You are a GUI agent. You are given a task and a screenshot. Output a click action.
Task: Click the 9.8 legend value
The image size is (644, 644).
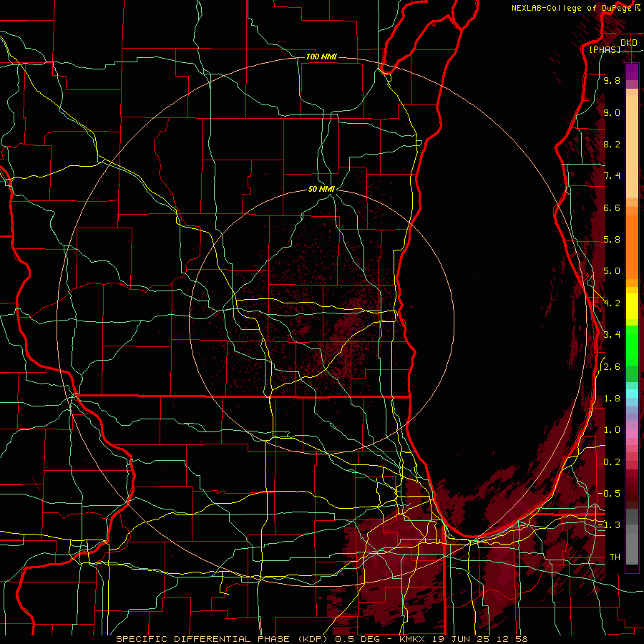coord(612,81)
